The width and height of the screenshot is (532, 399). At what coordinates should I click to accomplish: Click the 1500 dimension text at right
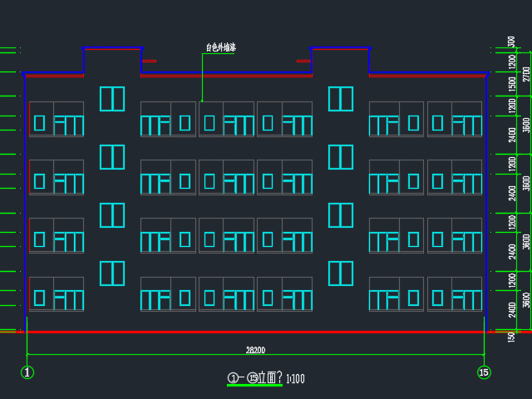pyautogui.click(x=513, y=83)
